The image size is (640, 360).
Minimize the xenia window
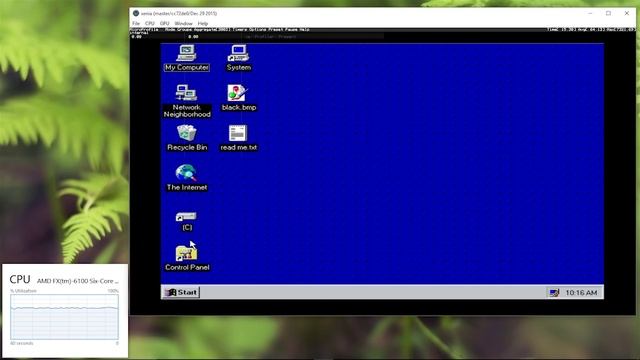point(590,13)
